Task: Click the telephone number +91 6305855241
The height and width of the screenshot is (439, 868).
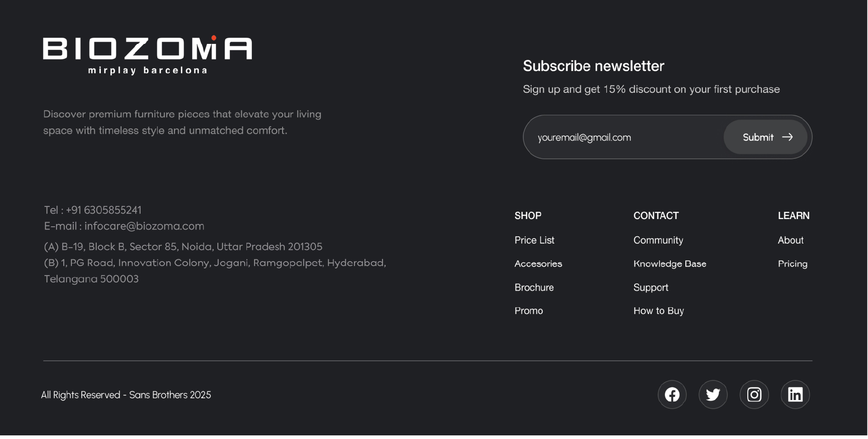Action: 104,210
